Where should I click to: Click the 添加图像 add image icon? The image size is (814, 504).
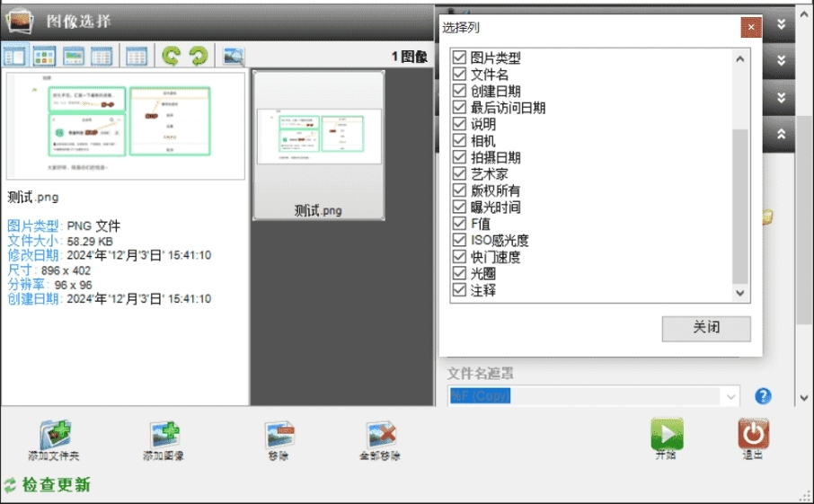tap(164, 435)
